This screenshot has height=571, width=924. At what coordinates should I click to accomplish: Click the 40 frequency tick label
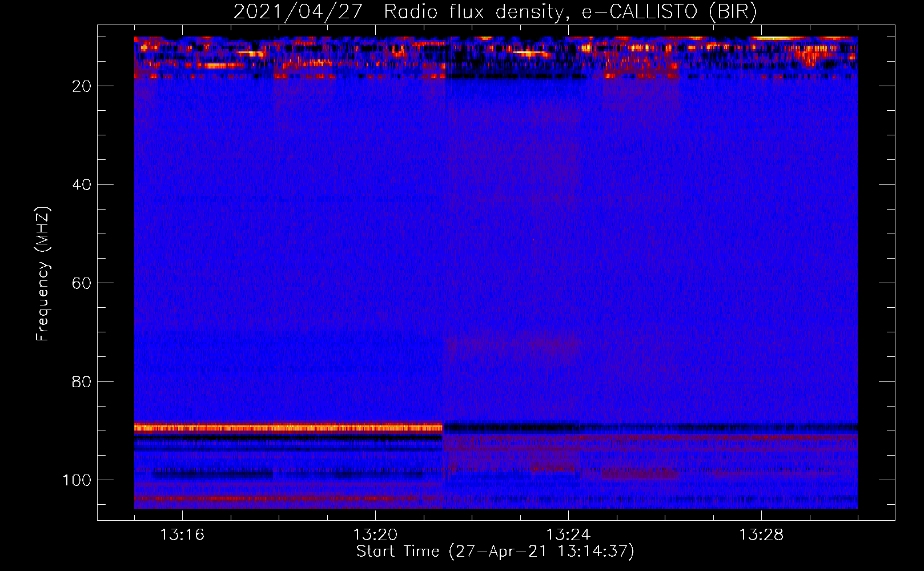coord(82,185)
